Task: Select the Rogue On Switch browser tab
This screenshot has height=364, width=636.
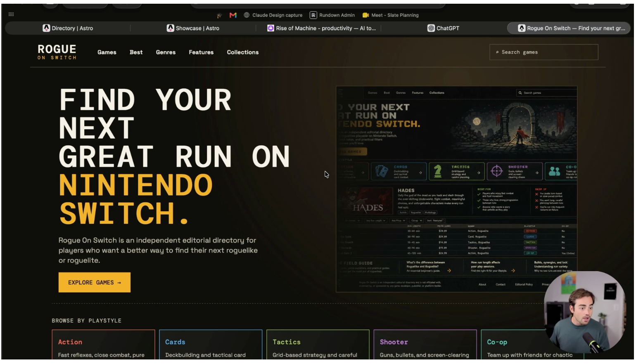Action: tap(569, 28)
